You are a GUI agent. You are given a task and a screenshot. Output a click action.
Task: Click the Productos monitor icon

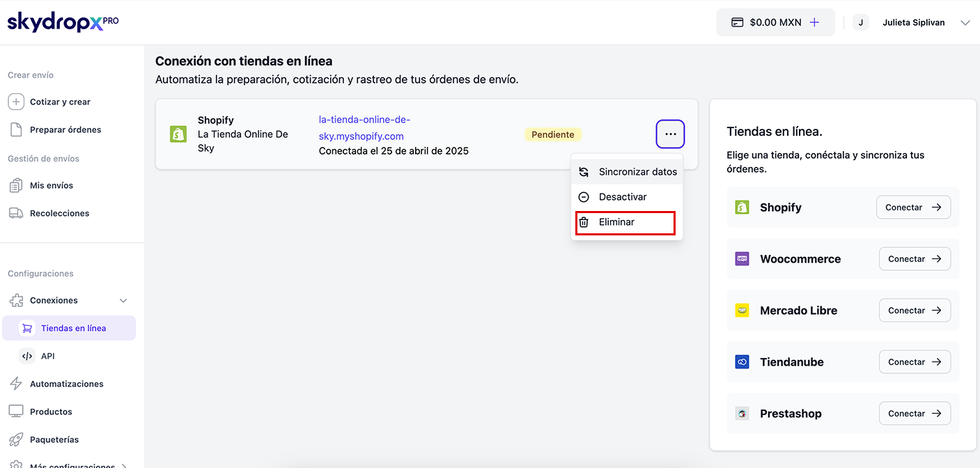(x=16, y=412)
